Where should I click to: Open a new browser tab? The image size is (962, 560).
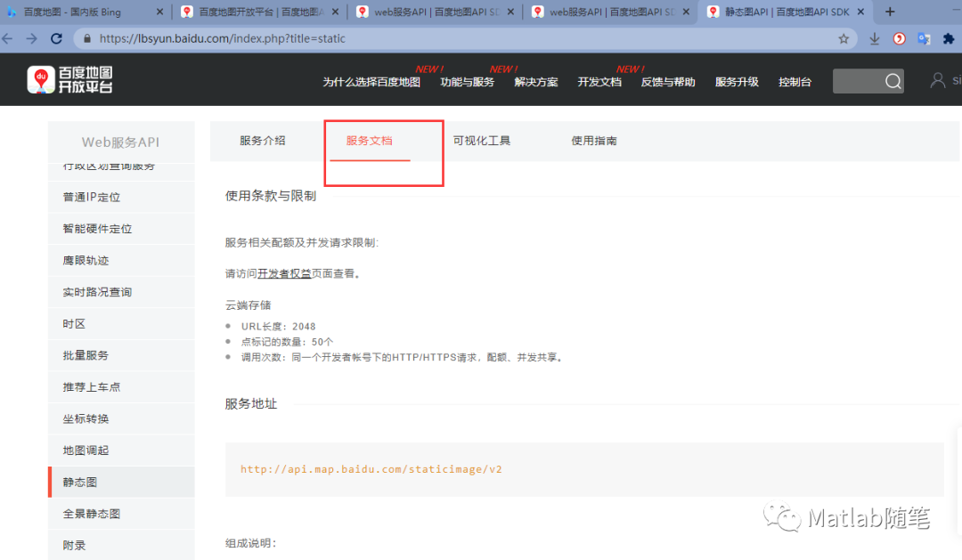pyautogui.click(x=890, y=12)
